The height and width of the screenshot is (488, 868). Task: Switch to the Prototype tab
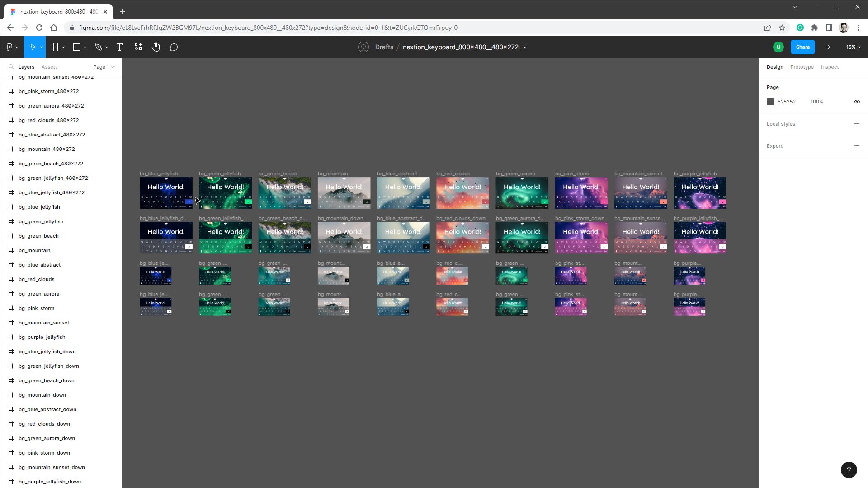802,67
